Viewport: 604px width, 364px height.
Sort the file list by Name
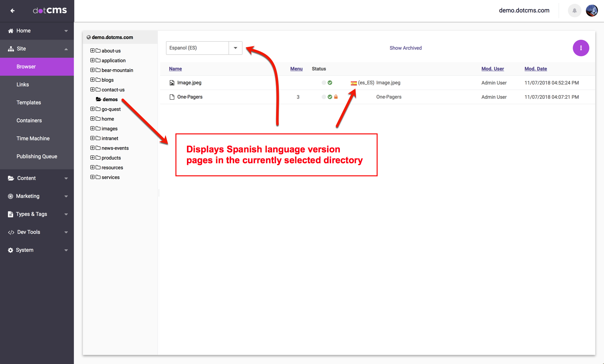click(175, 69)
